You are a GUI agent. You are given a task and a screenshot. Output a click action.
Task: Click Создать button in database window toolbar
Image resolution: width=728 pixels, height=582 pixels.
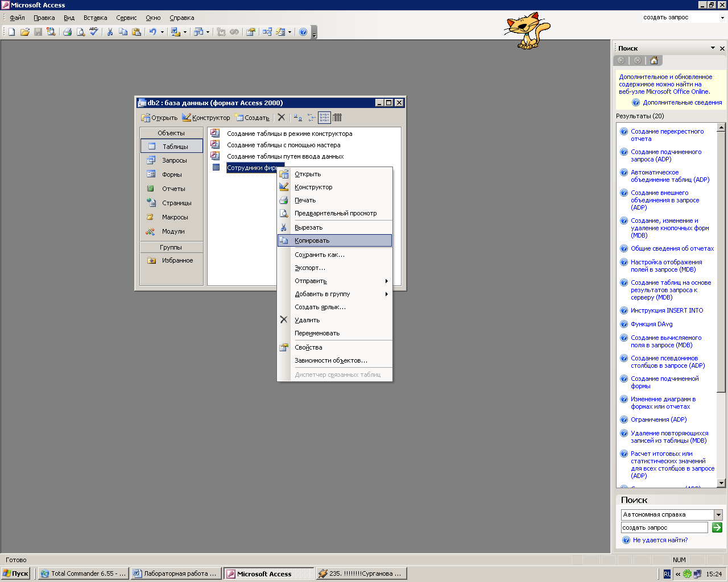point(253,118)
